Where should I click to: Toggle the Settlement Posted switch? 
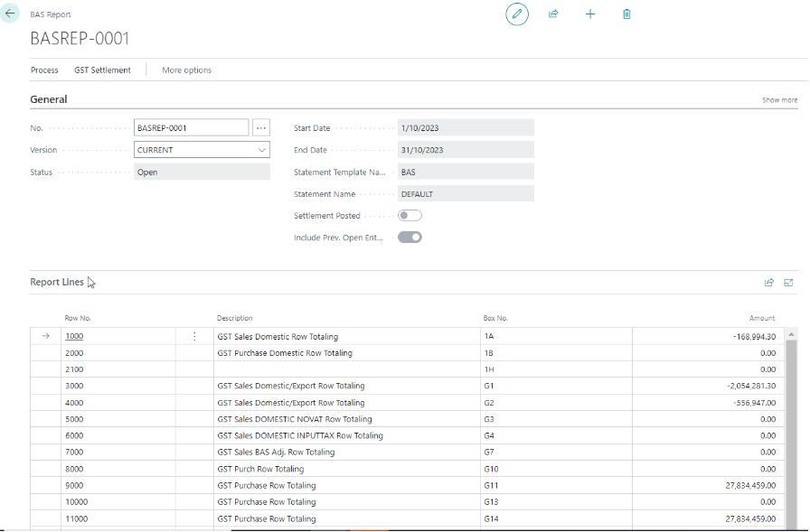(x=410, y=216)
